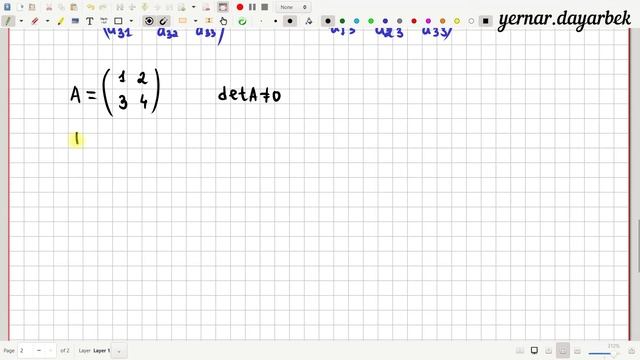Choose the default tool settings icon
Screen dimensions: 640x360
coord(104,21)
